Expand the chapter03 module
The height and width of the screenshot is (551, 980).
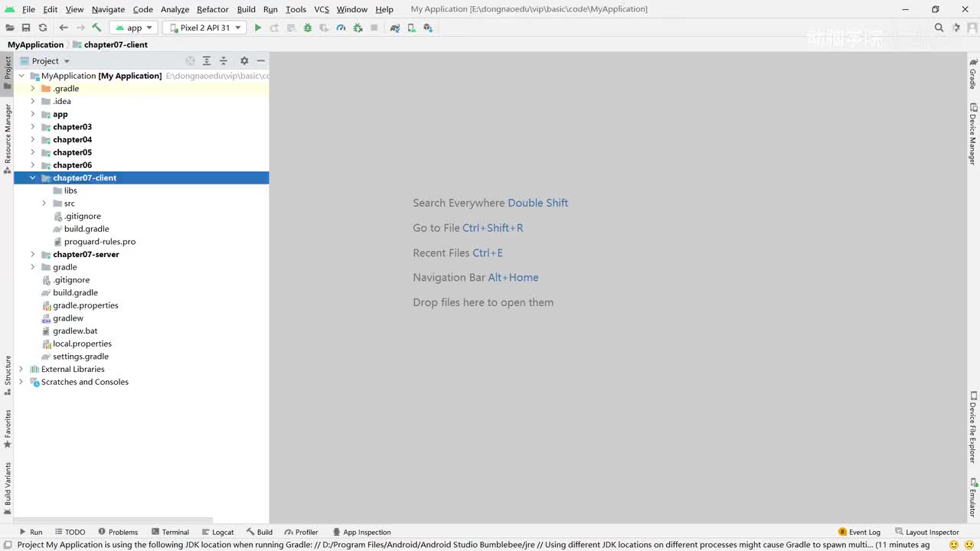click(33, 127)
